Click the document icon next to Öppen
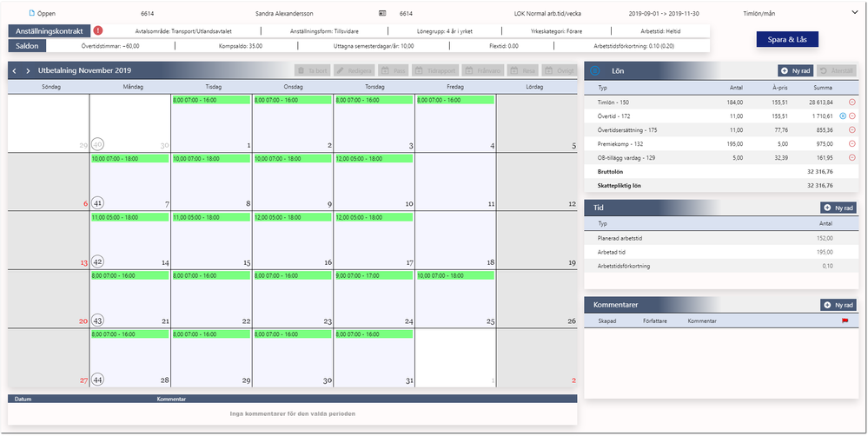 pyautogui.click(x=31, y=13)
